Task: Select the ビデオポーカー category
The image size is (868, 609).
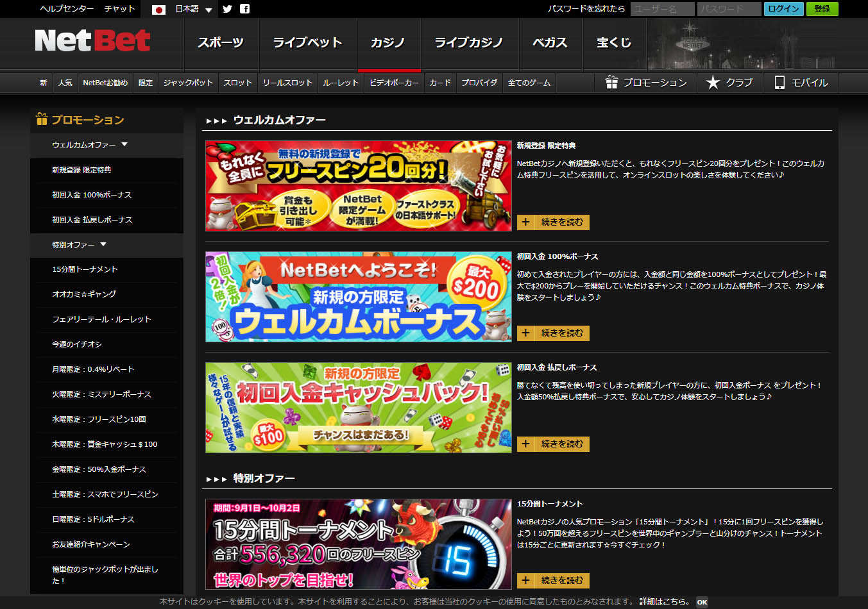Action: (x=394, y=83)
